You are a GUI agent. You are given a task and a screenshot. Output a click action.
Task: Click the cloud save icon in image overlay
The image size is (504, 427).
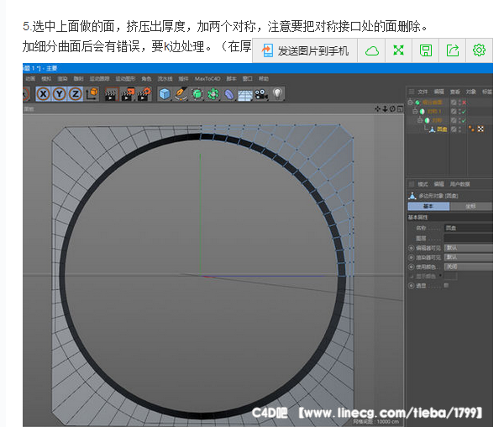pyautogui.click(x=371, y=50)
